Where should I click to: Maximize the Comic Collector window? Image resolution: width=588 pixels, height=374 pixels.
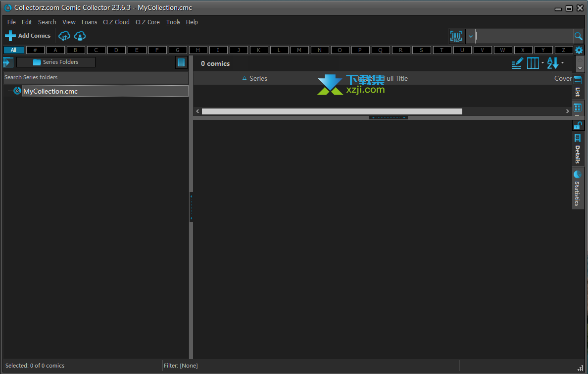click(x=569, y=8)
